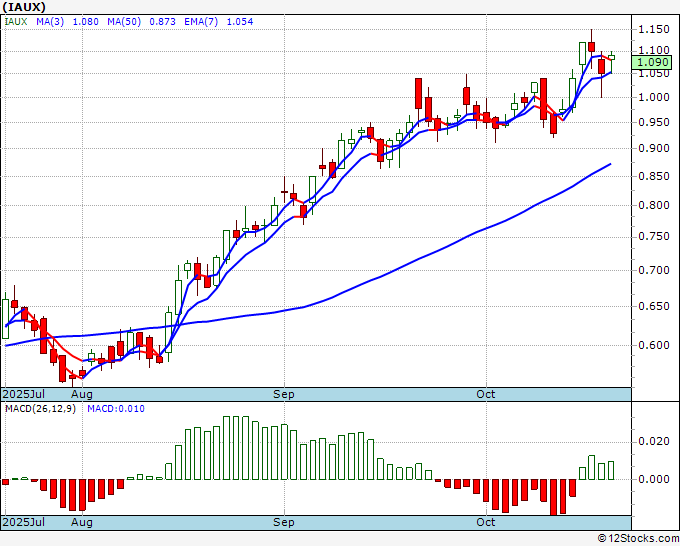Click the Aug label on MACD axis
Image resolution: width=680 pixels, height=546 pixels.
click(x=82, y=522)
